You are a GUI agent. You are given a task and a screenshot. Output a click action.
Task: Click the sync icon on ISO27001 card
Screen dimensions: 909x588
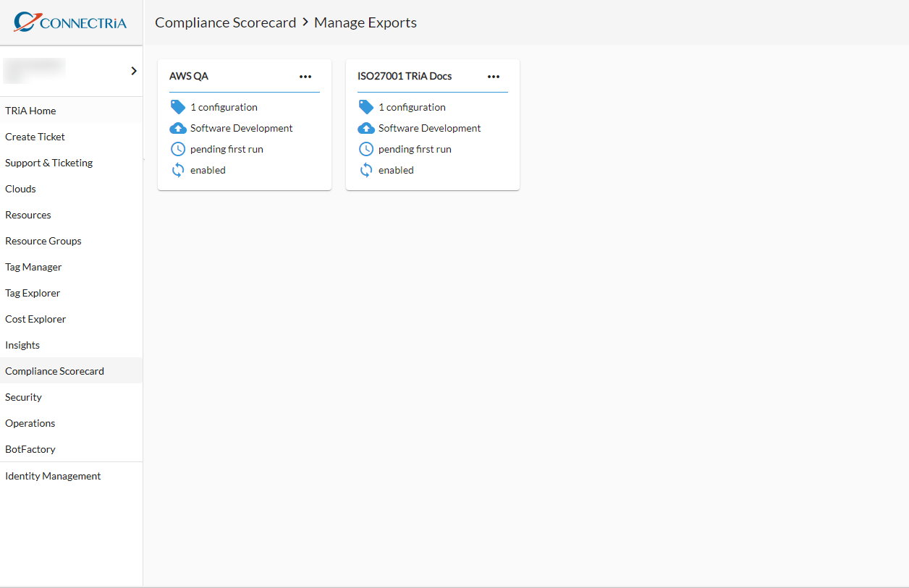point(366,170)
